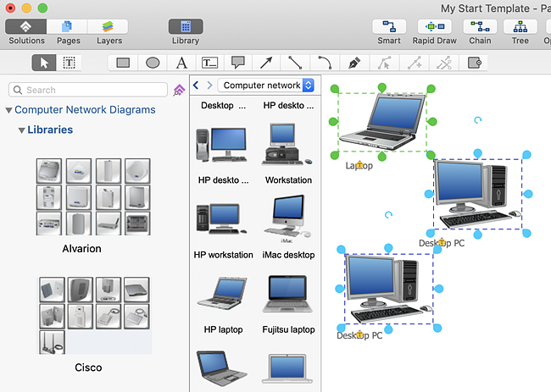
Task: Click the 'Desktop ...' label in library
Action: click(223, 105)
